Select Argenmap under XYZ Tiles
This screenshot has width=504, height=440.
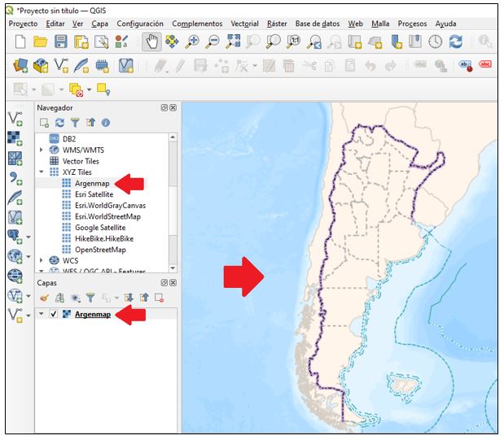[92, 183]
